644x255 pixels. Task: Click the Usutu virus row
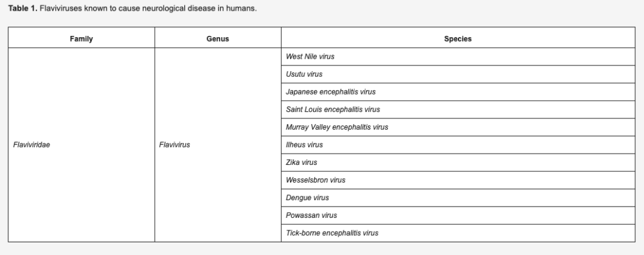pos(458,74)
